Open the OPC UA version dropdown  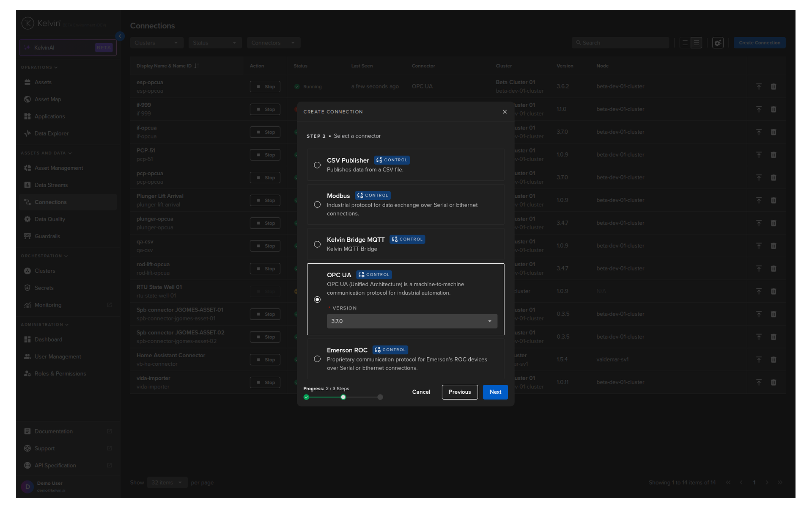pyautogui.click(x=411, y=321)
